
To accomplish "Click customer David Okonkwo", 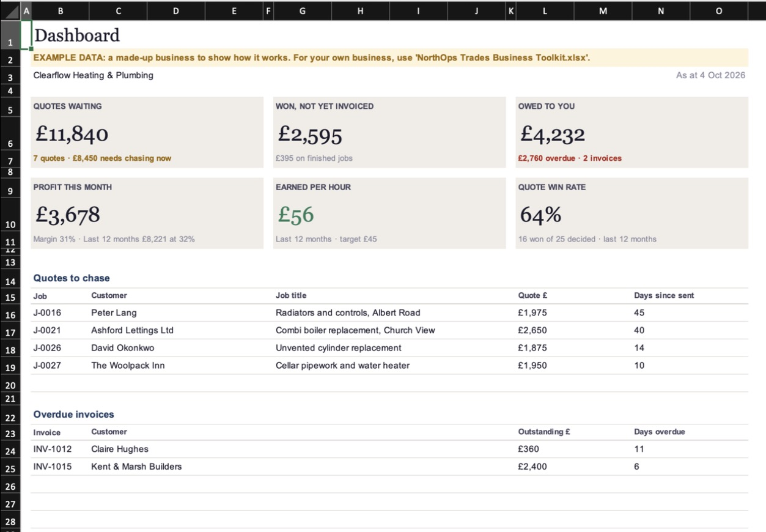I will click(x=123, y=348).
